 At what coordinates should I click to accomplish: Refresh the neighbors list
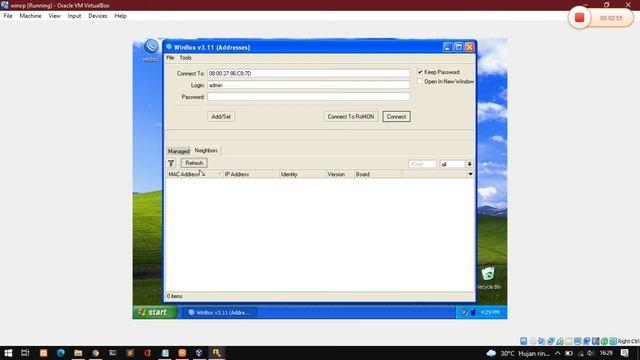click(x=194, y=163)
